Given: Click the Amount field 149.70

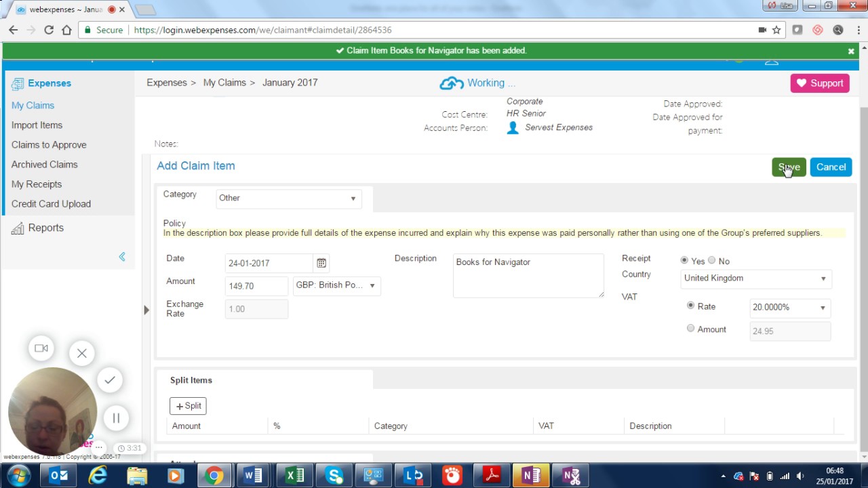Looking at the screenshot, I should point(256,286).
